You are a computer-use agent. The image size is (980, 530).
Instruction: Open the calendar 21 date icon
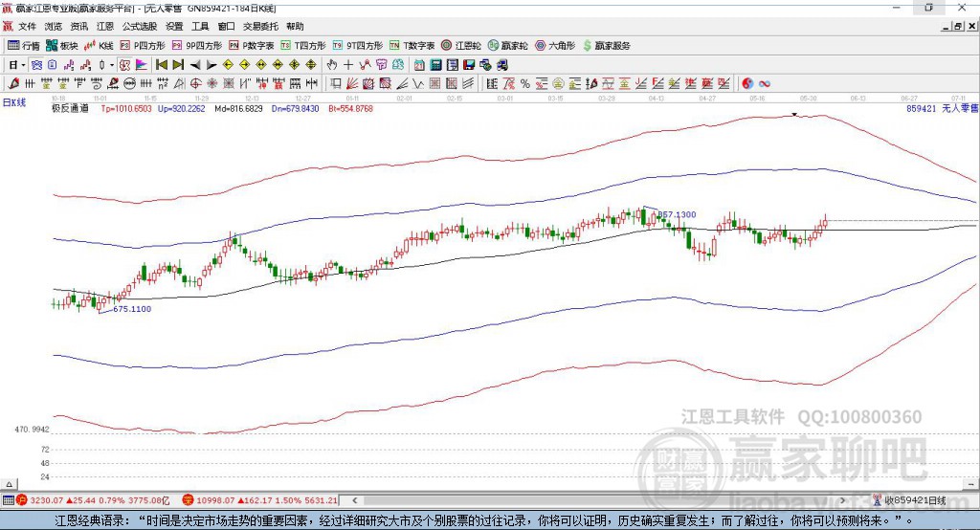coord(419,64)
